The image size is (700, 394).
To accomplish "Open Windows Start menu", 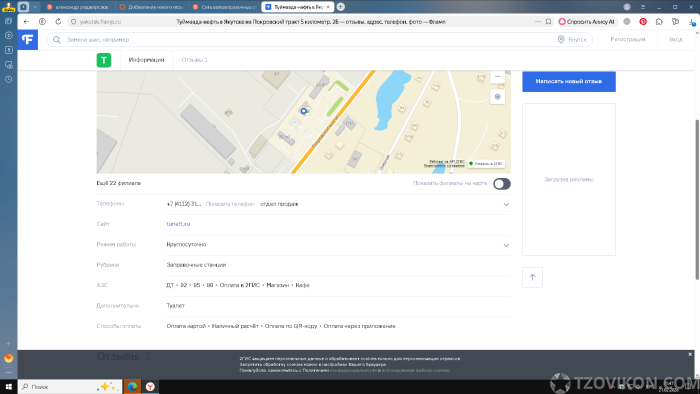I will 8,386.
